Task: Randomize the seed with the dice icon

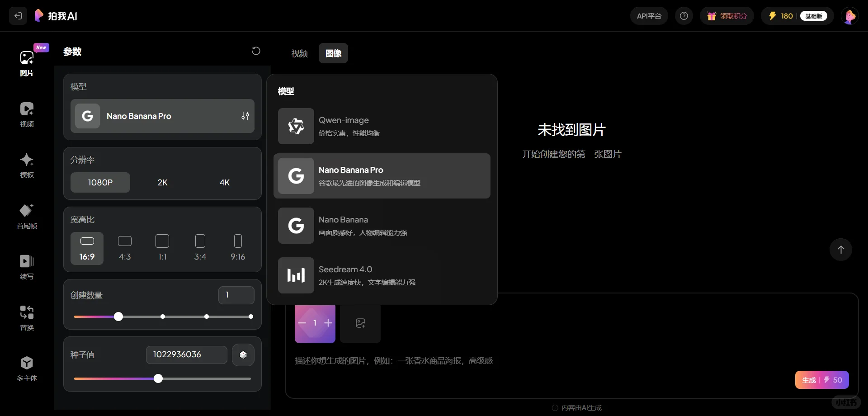Action: coord(243,355)
